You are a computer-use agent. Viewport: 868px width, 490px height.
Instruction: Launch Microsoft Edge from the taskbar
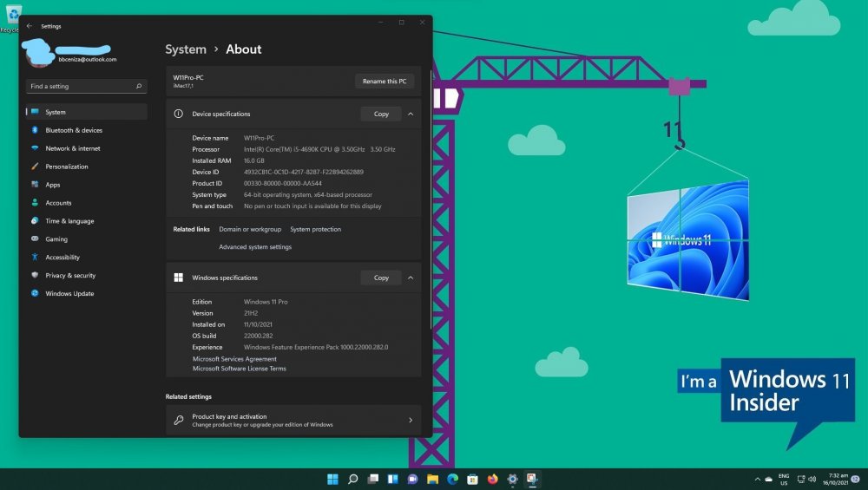(452, 479)
